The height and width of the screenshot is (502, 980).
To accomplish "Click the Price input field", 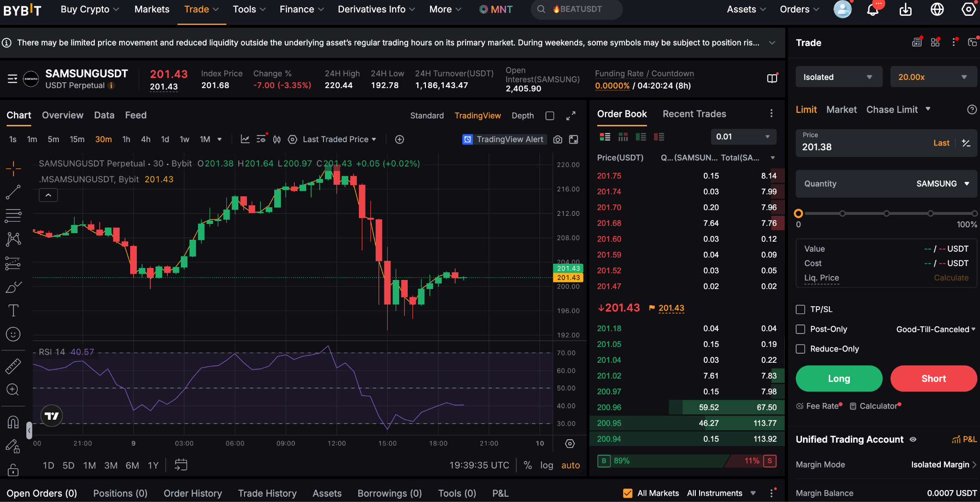I will point(886,143).
